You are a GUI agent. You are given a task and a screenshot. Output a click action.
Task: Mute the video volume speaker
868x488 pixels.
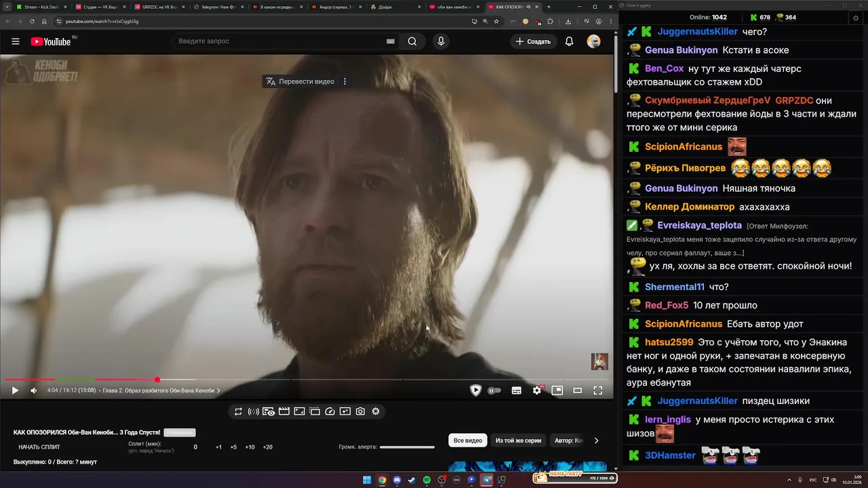(x=34, y=390)
